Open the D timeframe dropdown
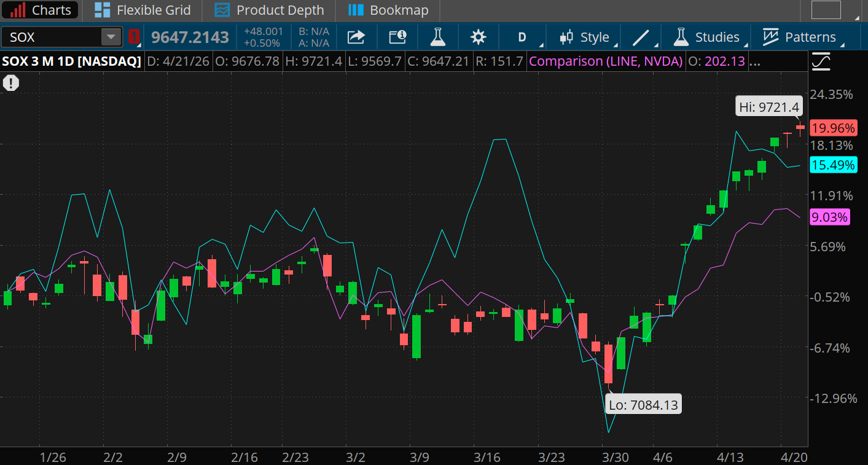 point(522,37)
